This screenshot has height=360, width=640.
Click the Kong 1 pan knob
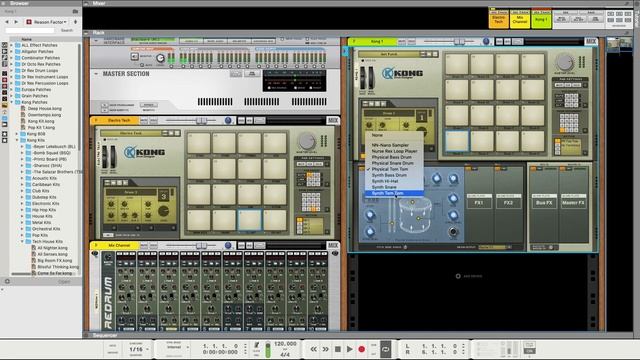click(x=486, y=42)
